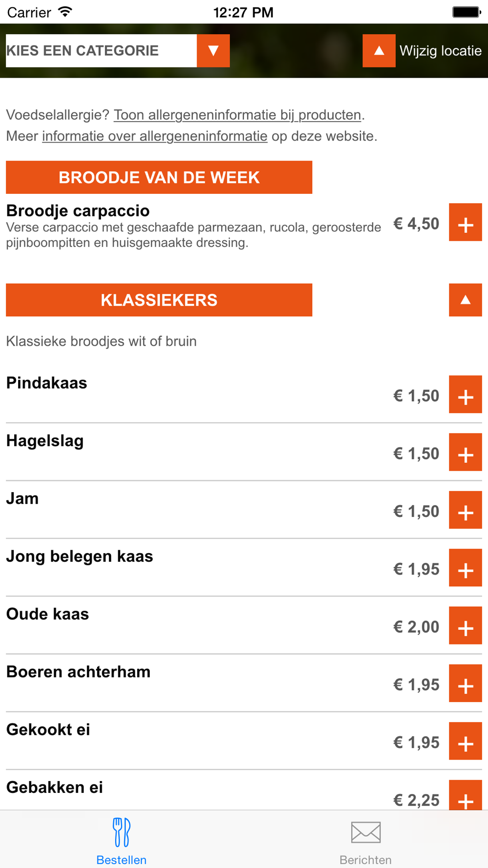This screenshot has height=868, width=488.
Task: Add Gebakken ei via its plus icon
Action: [465, 796]
